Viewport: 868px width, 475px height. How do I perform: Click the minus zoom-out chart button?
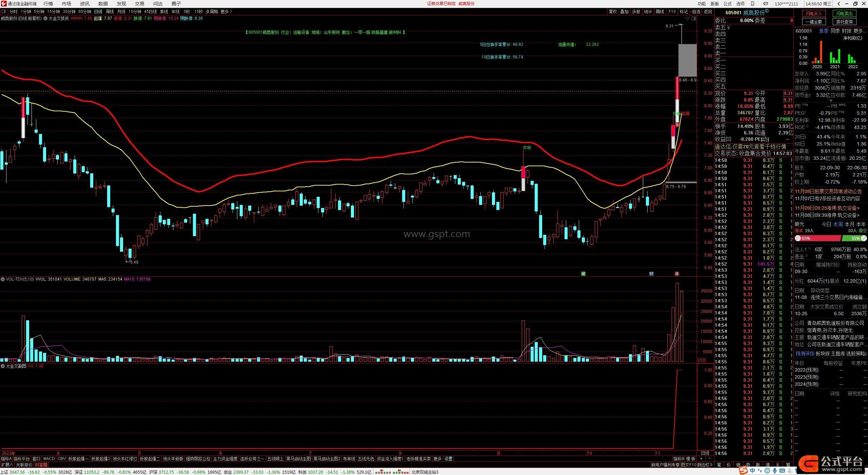click(x=709, y=459)
